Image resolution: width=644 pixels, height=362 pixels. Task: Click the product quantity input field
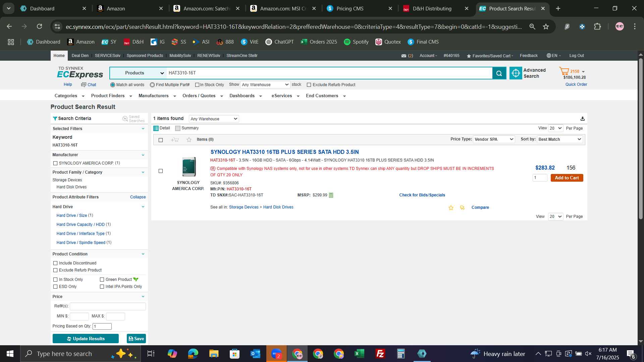pyautogui.click(x=540, y=178)
